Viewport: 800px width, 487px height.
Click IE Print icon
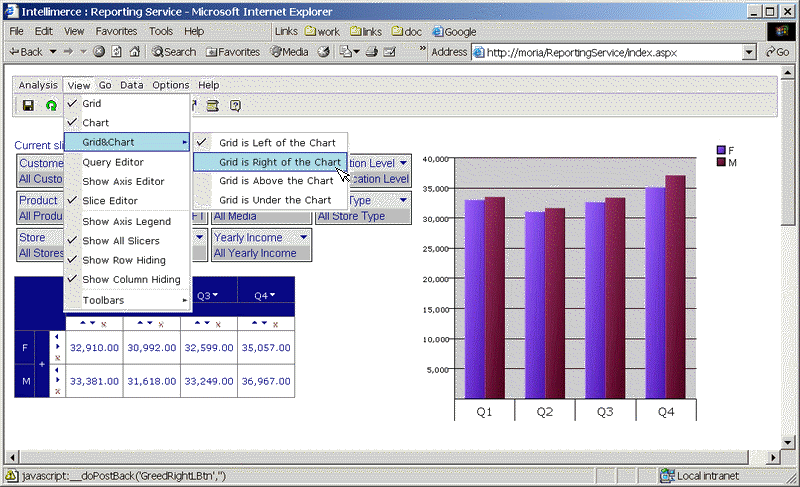tap(372, 52)
